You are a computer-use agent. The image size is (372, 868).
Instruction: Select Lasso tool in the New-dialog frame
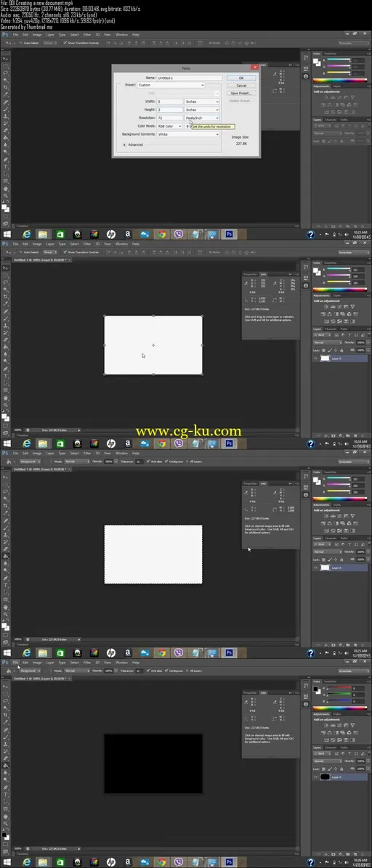[x=6, y=73]
